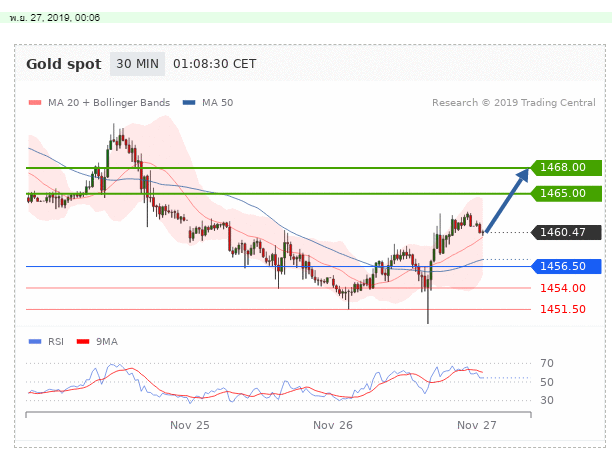Click the 9MA red legend swatch
This screenshot has width=612, height=458.
point(83,342)
